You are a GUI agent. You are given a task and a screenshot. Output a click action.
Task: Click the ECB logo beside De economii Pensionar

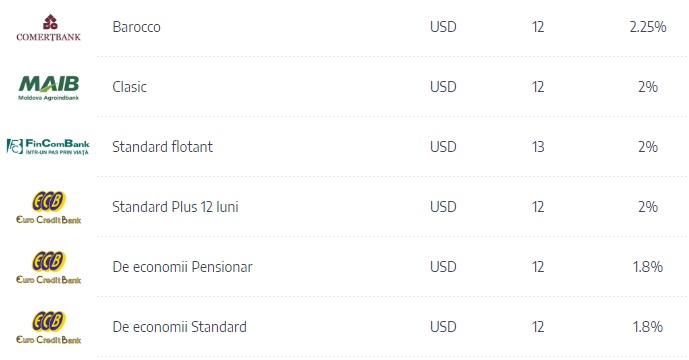(48, 267)
